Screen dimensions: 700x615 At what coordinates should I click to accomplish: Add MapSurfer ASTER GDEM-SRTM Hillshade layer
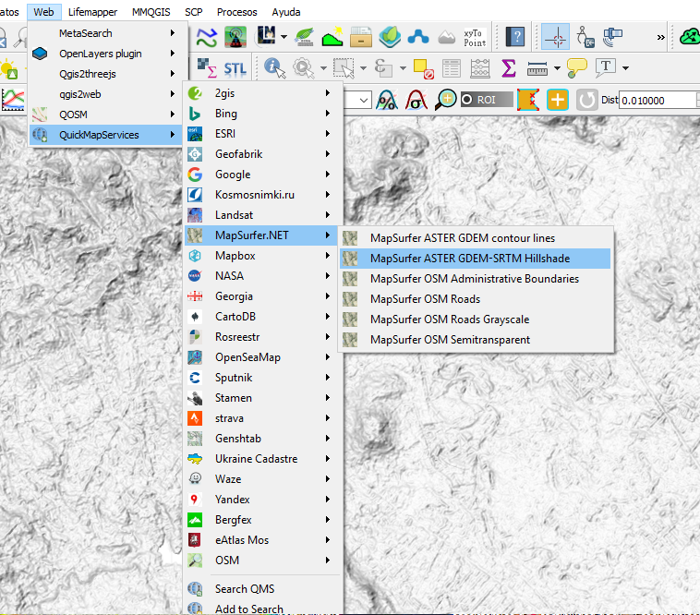click(476, 259)
